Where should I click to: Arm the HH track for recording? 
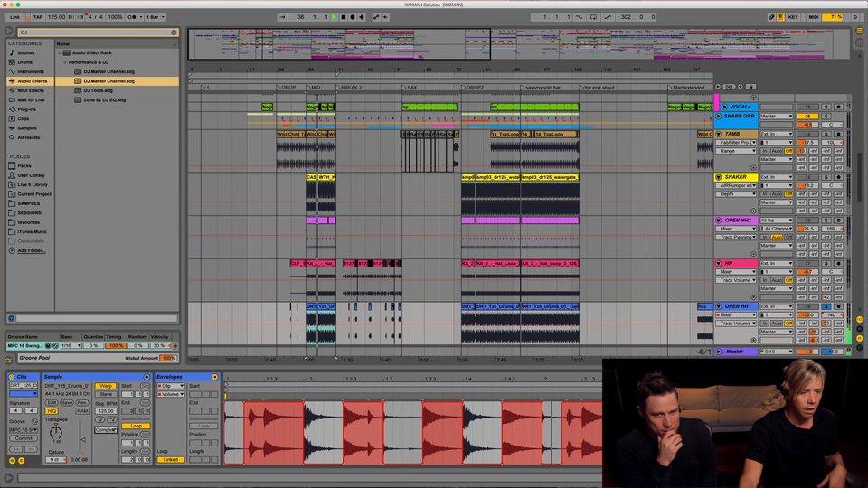(839, 263)
